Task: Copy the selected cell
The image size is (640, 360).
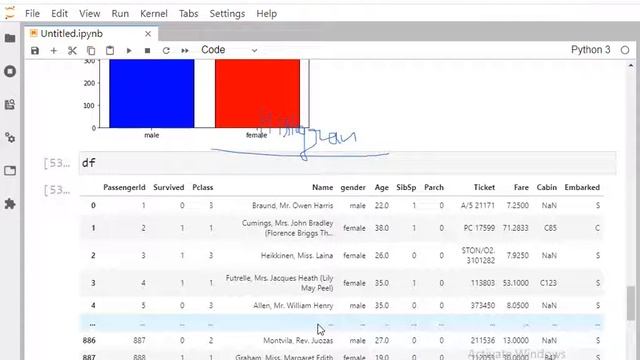Action: click(x=91, y=51)
